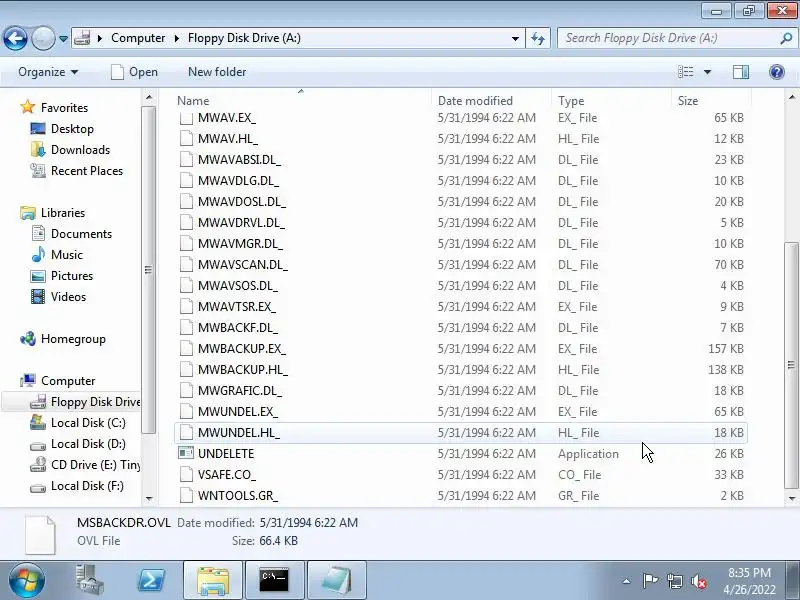This screenshot has height=600, width=800.
Task: Sort by Date modified column header
Action: point(491,101)
